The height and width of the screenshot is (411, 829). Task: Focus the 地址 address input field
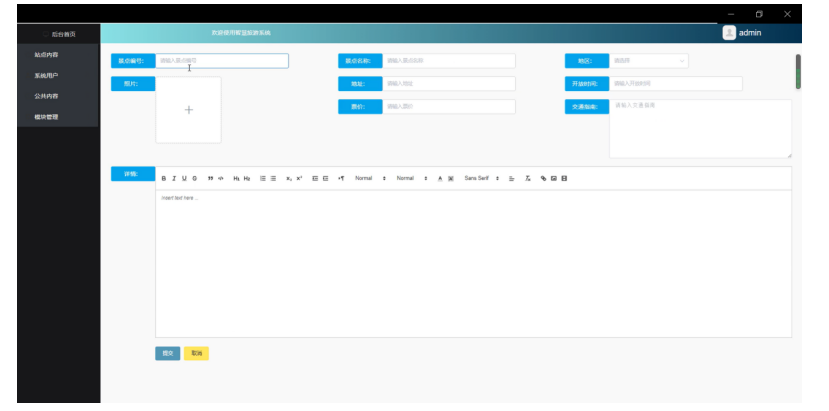(449, 84)
